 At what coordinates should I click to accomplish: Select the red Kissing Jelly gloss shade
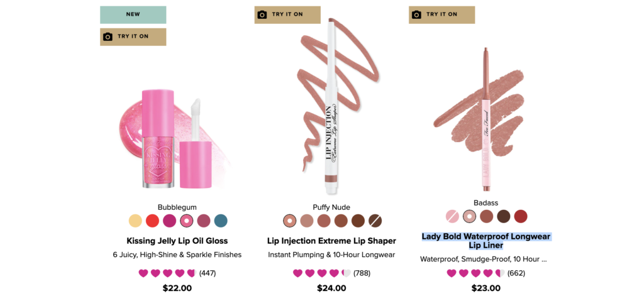152,221
